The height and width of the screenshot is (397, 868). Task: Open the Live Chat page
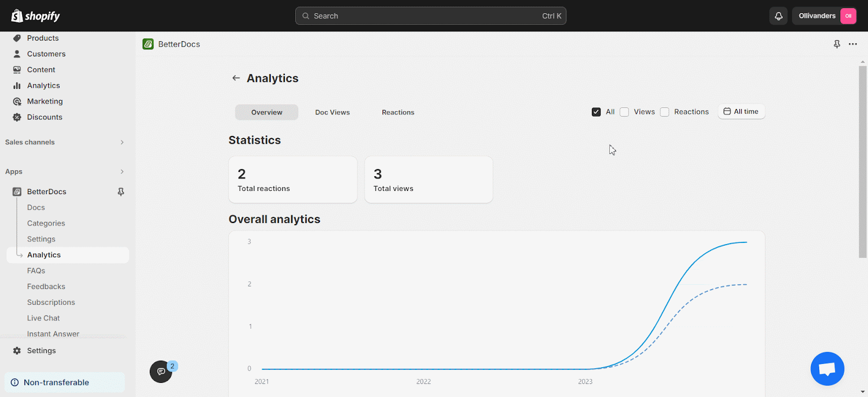click(43, 318)
